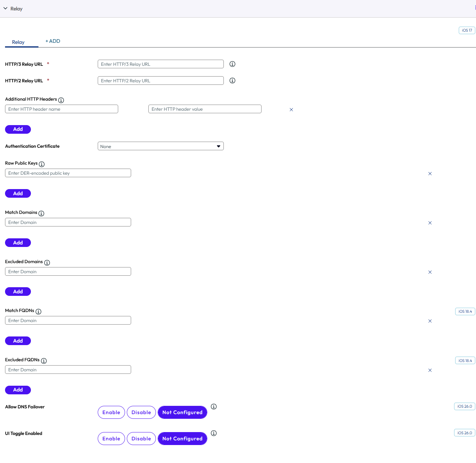The width and height of the screenshot is (476, 463).
Task: Add another HTTP header
Action: [18, 129]
